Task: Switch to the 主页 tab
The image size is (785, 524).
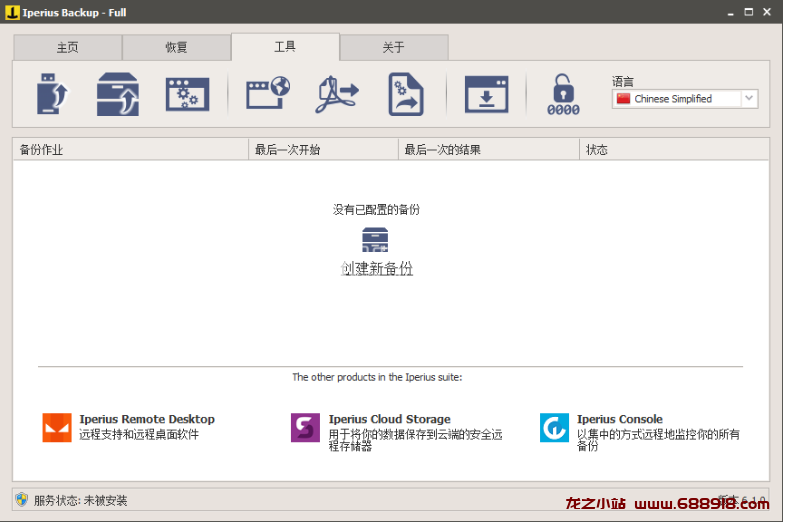Action: pos(68,48)
